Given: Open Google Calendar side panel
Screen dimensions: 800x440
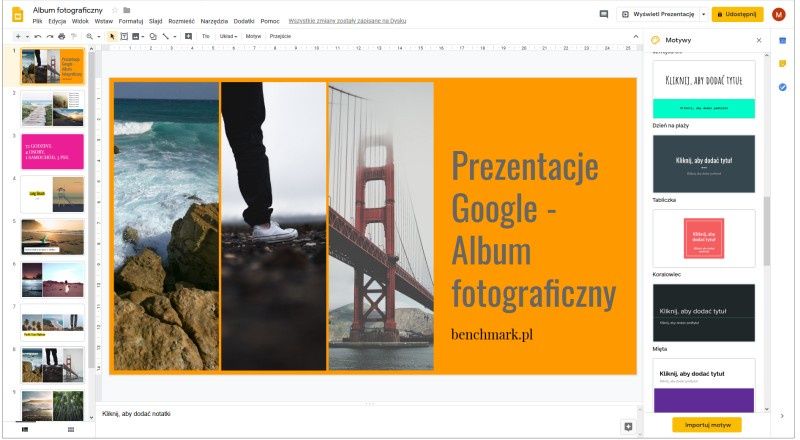Looking at the screenshot, I should point(783,40).
